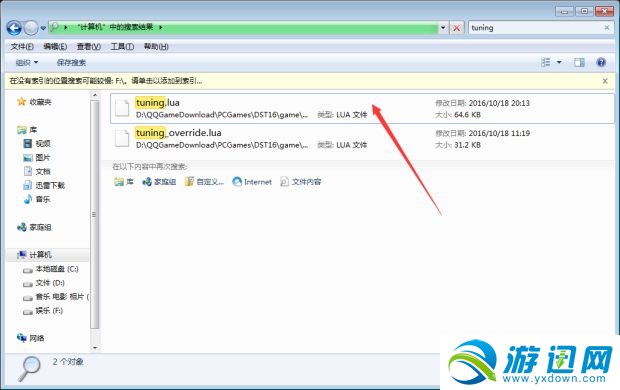Image resolution: width=620 pixels, height=390 pixels.
Task: Click navigation pane scrollbar thumb
Action: tap(95, 214)
